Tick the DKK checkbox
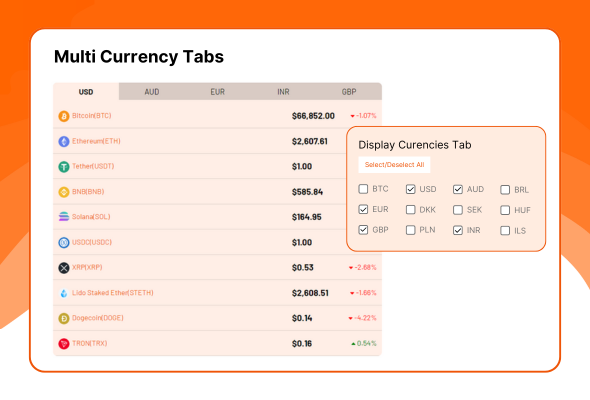 [x=411, y=210]
